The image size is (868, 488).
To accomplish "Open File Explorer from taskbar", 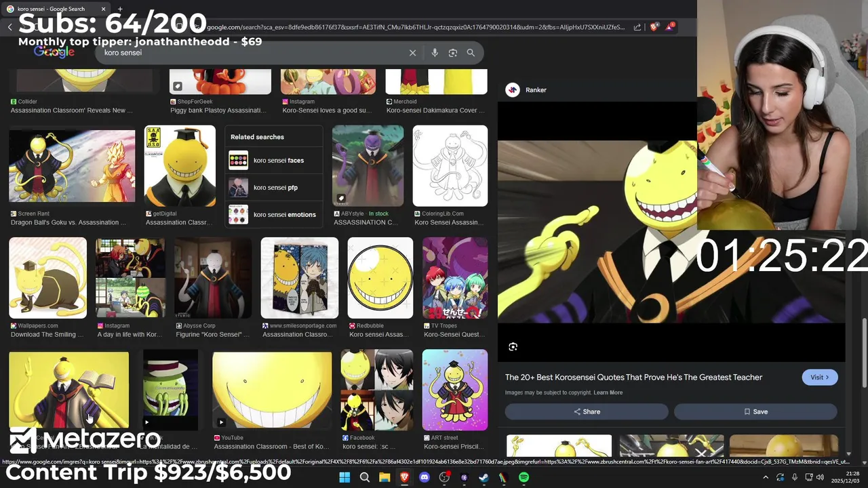I will (x=384, y=477).
